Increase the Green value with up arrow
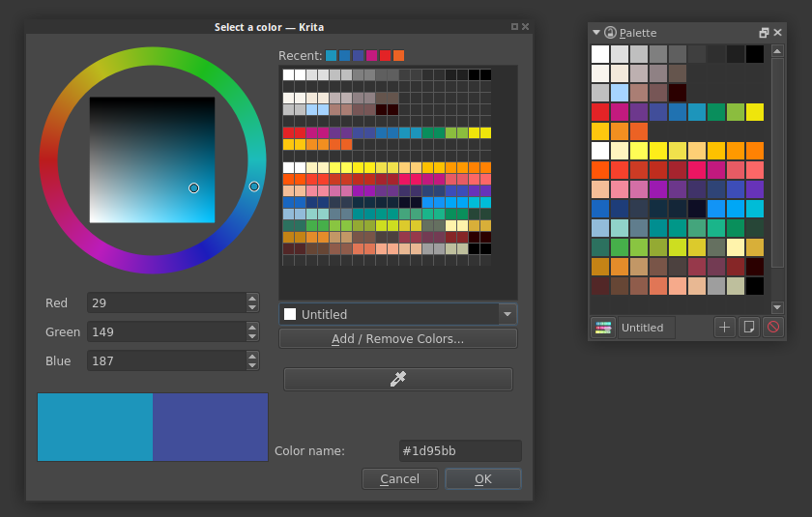 click(252, 328)
